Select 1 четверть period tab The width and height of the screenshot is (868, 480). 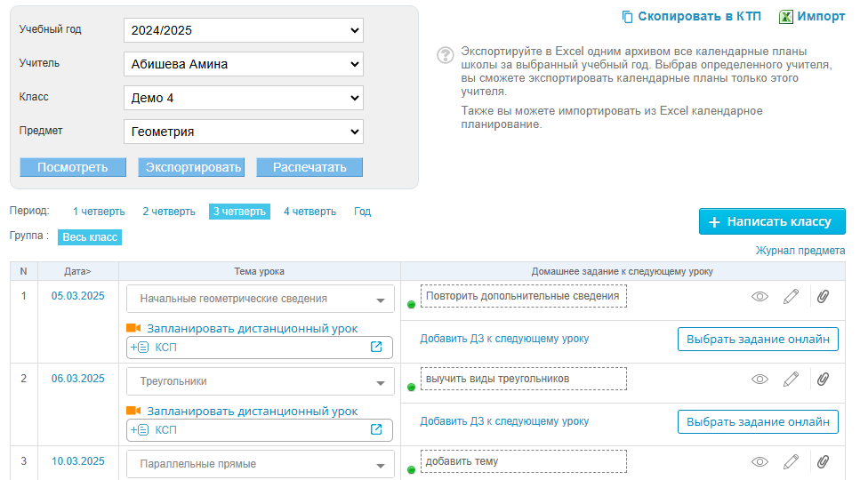[x=99, y=212]
